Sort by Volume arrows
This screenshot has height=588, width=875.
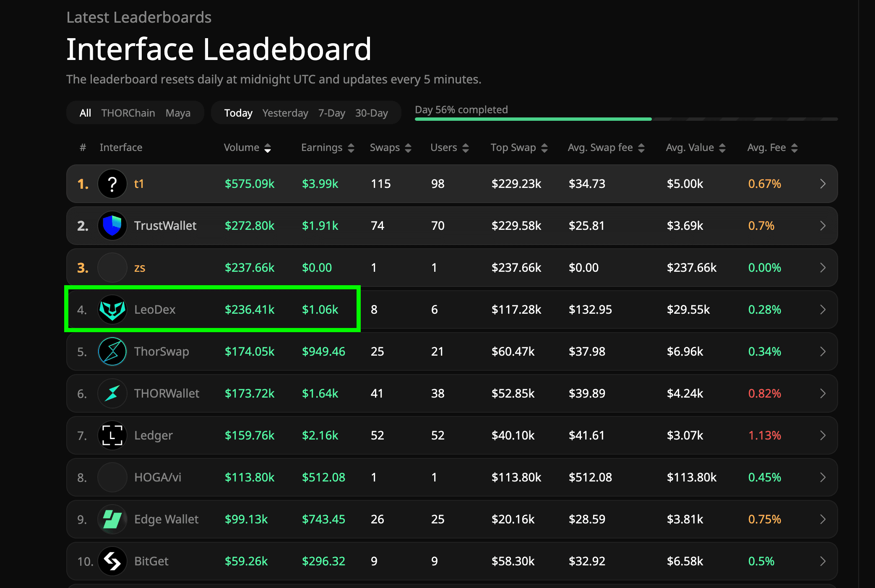tap(268, 148)
